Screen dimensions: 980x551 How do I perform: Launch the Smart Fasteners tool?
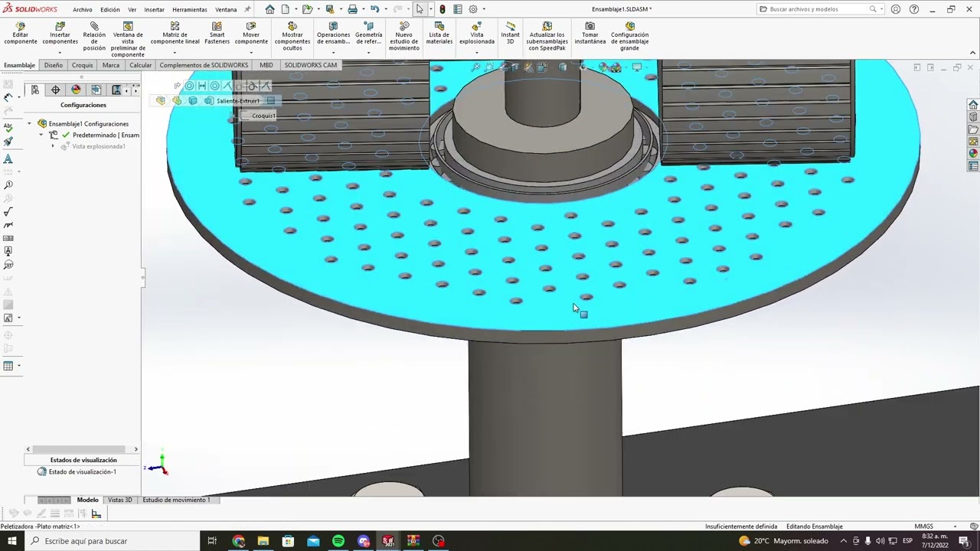pyautogui.click(x=217, y=34)
